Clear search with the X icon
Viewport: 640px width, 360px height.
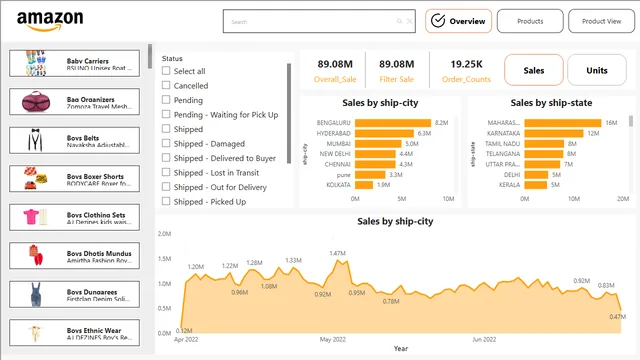point(409,21)
